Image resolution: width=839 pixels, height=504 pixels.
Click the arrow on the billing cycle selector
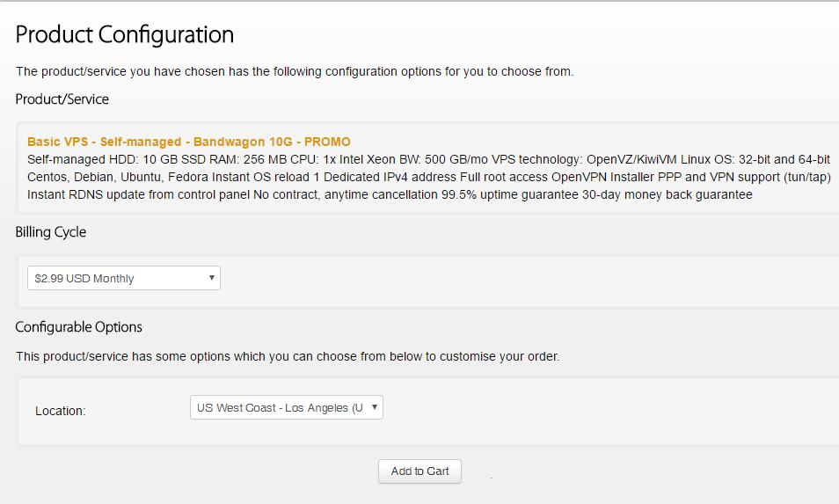(x=212, y=278)
